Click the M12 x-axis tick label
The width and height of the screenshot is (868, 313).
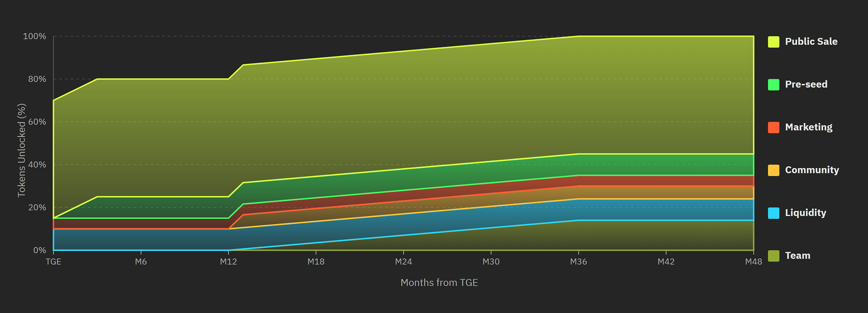228,262
